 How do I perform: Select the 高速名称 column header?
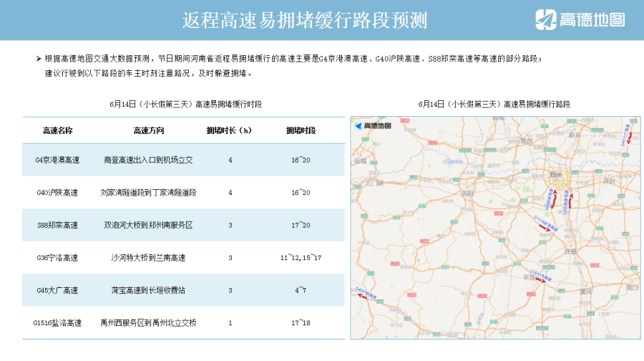(x=57, y=130)
